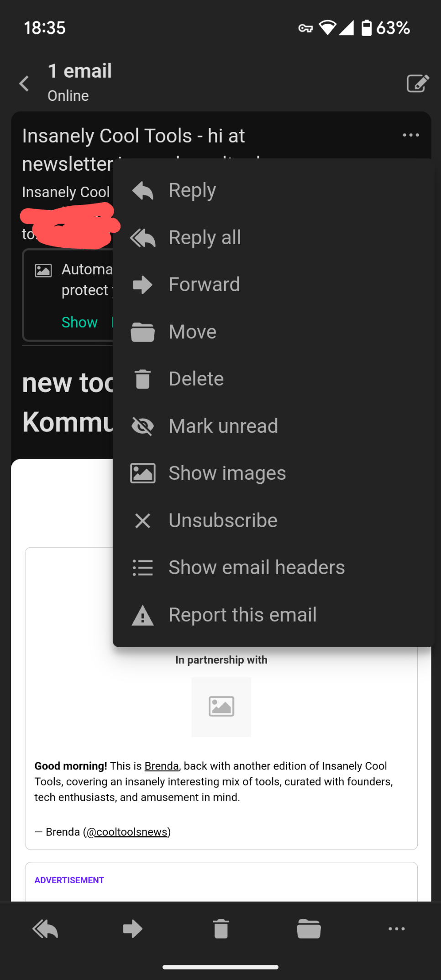Toggle Show images in the menu

point(227,473)
